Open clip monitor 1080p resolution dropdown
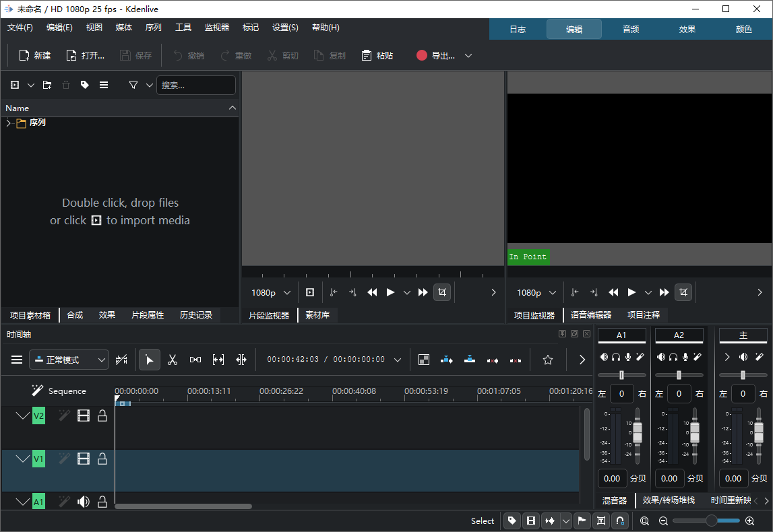Screen dimensions: 773x532 coord(271,292)
